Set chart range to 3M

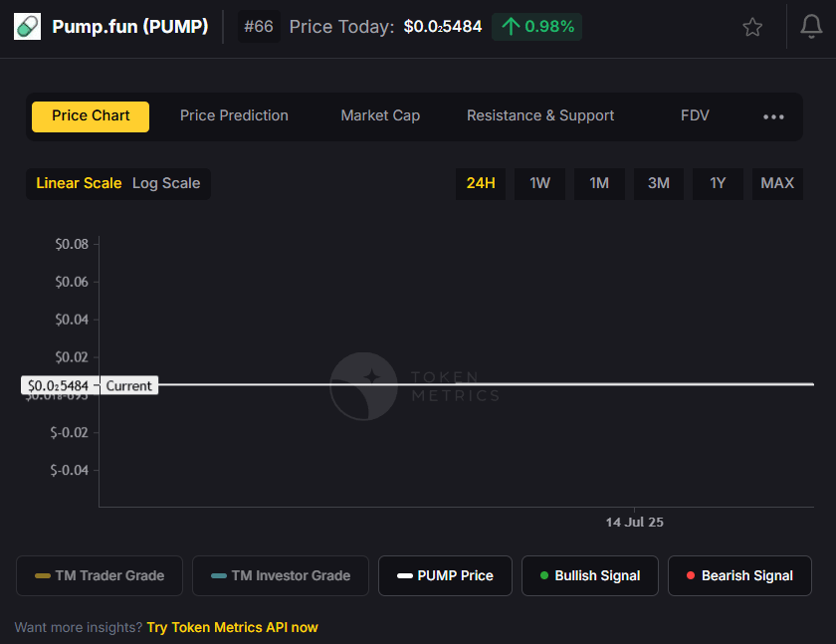[659, 184]
